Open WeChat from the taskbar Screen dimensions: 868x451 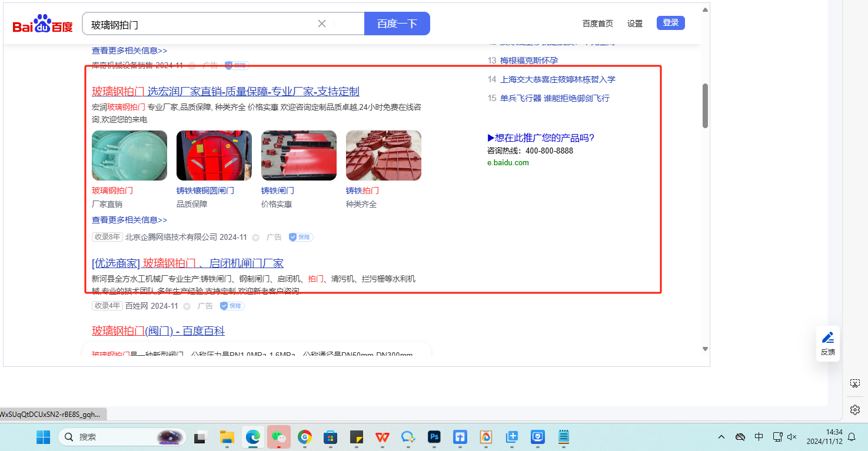(278, 437)
